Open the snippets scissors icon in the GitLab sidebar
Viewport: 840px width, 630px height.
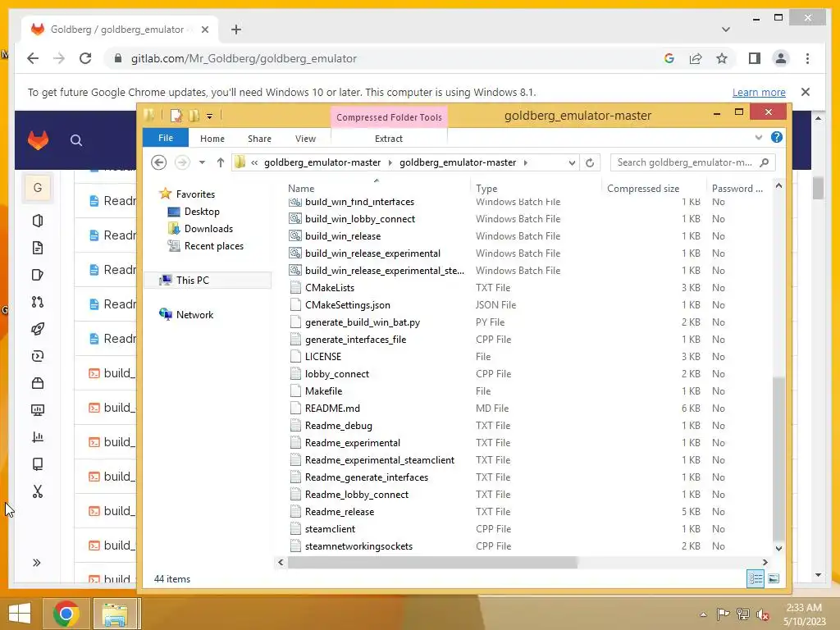tap(38, 491)
